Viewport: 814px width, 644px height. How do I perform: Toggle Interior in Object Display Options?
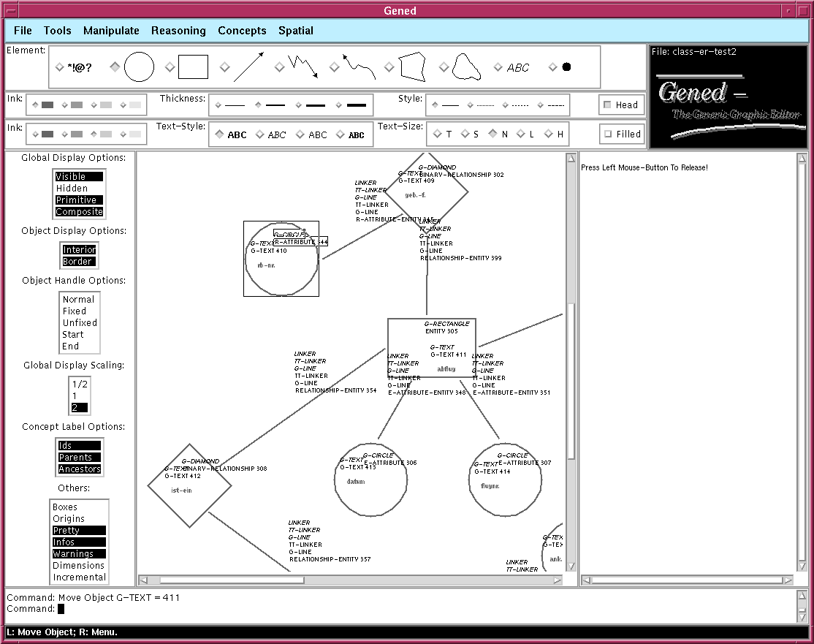pyautogui.click(x=79, y=250)
